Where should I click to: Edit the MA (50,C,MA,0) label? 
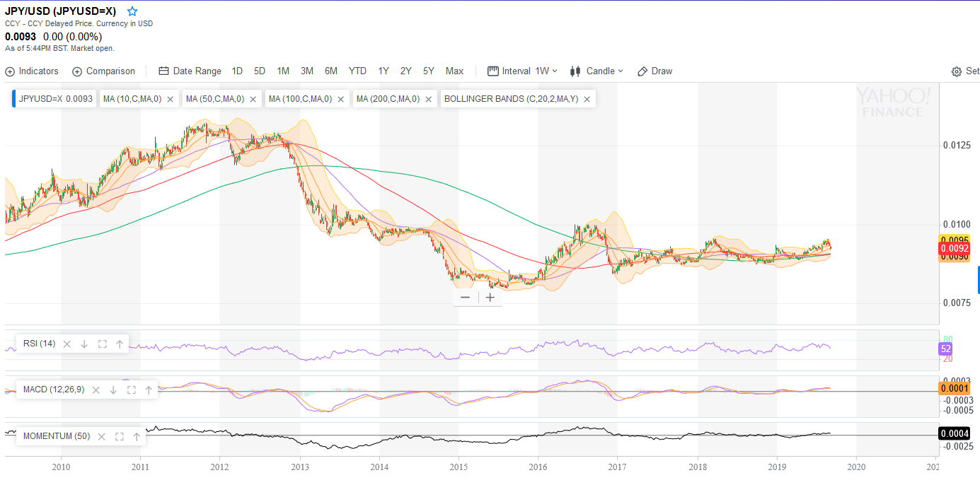(x=215, y=99)
